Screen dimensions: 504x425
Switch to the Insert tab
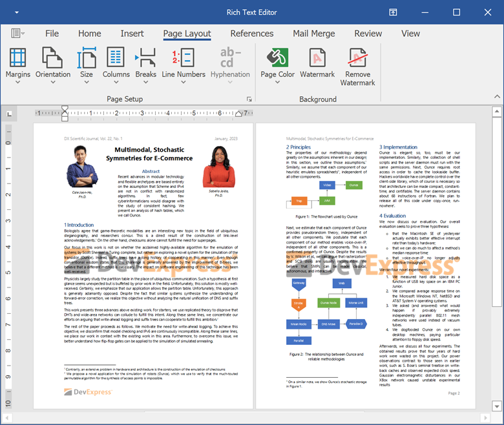132,34
